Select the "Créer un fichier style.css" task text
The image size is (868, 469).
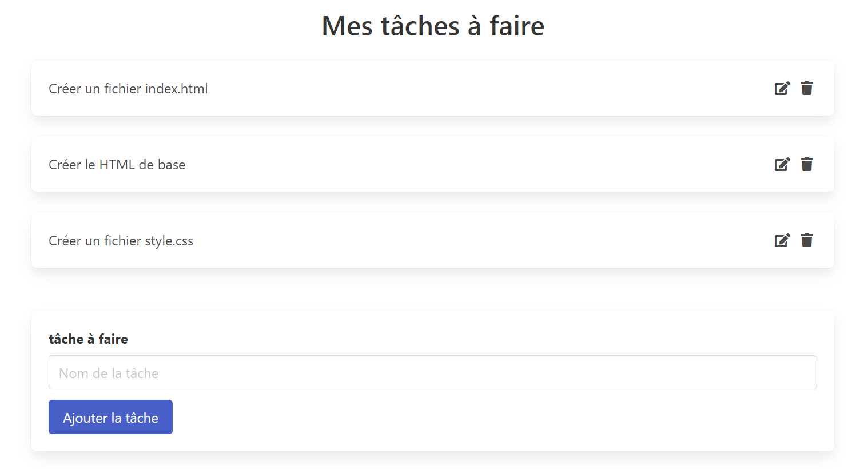tap(121, 241)
